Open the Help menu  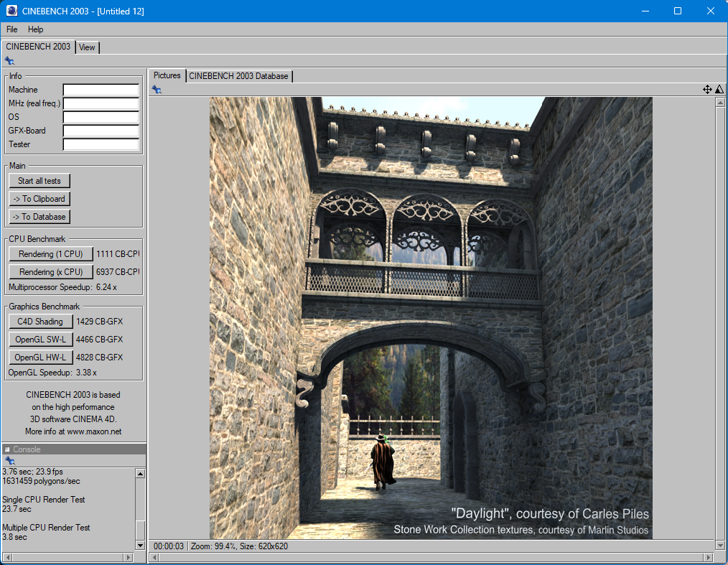point(36,29)
